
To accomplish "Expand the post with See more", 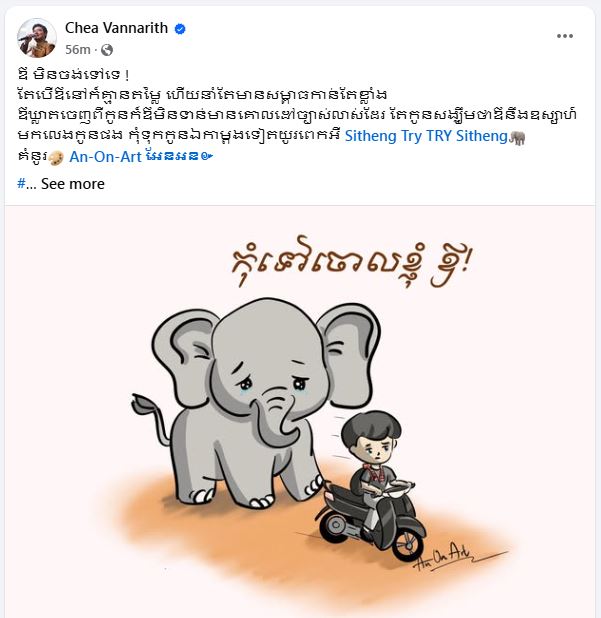I will 73,184.
